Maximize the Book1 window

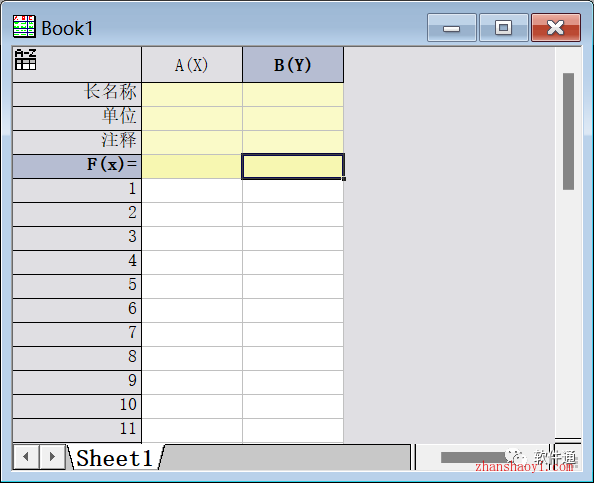[x=503, y=27]
